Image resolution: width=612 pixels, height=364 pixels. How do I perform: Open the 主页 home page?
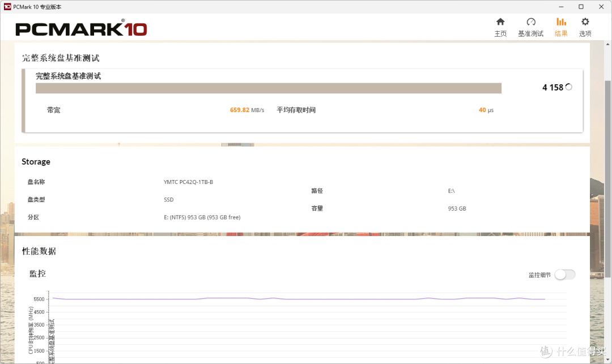click(500, 27)
